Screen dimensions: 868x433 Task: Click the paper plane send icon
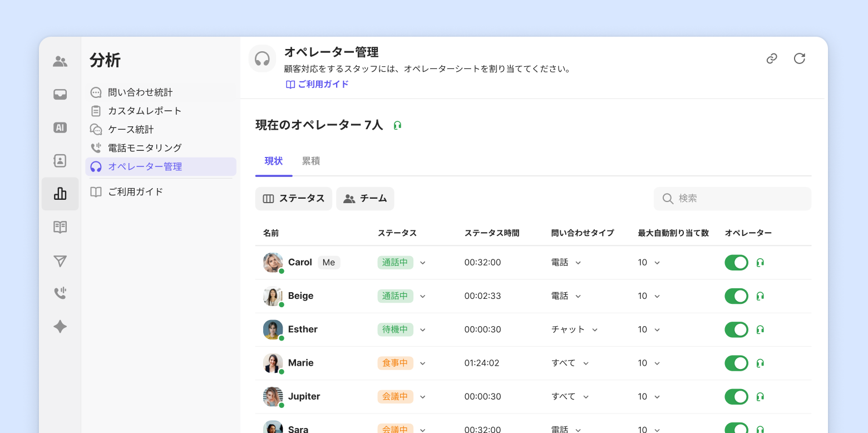[x=60, y=261]
